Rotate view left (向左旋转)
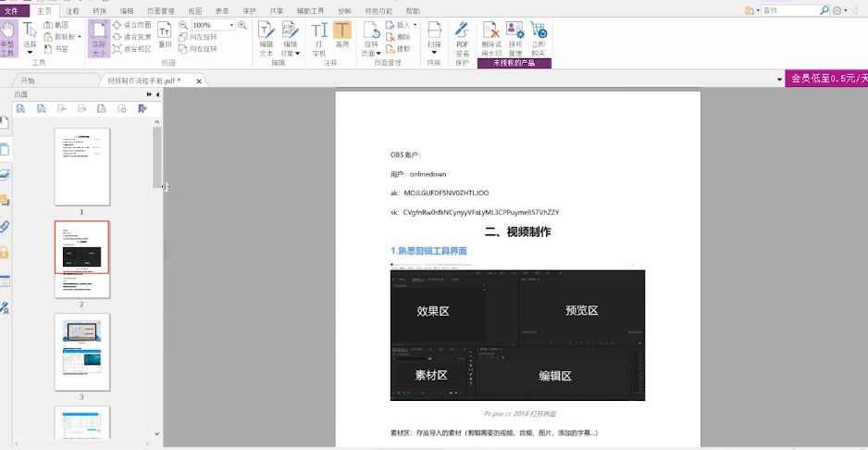This screenshot has height=450, width=868. pos(198,37)
